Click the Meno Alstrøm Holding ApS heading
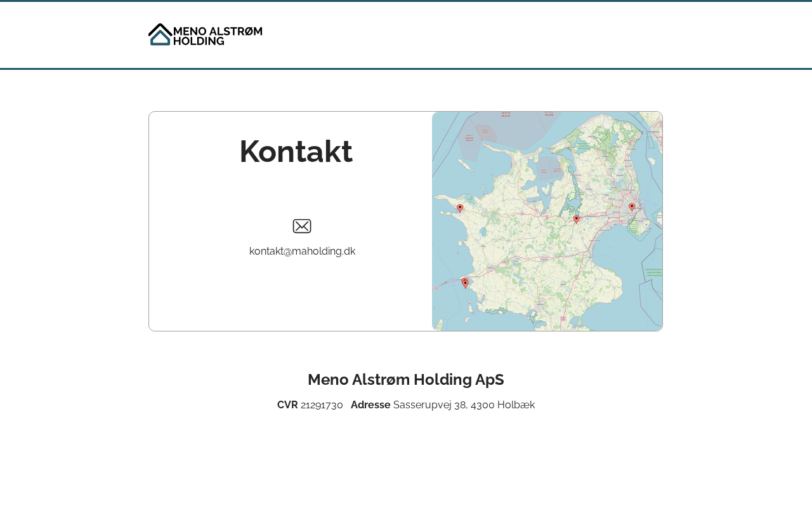812x508 pixels. (x=406, y=380)
